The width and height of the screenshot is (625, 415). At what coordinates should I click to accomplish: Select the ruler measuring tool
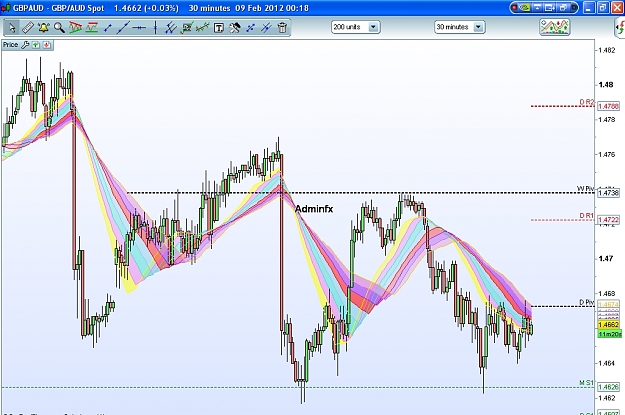click(x=28, y=28)
